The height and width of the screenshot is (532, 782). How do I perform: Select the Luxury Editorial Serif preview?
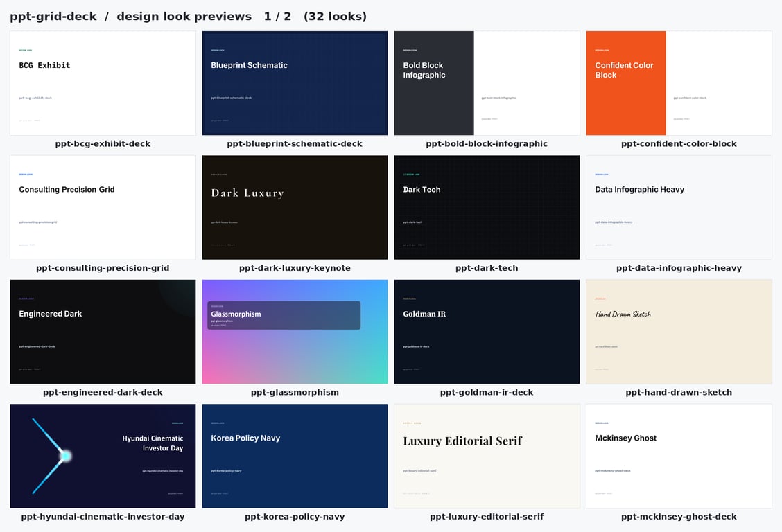point(487,456)
